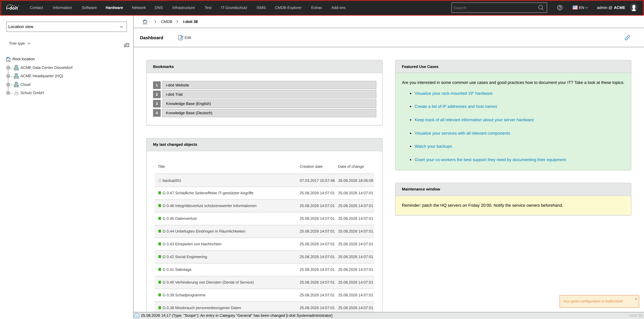Click the Cloud building icon
This screenshot has height=319, width=644.
pos(16,85)
